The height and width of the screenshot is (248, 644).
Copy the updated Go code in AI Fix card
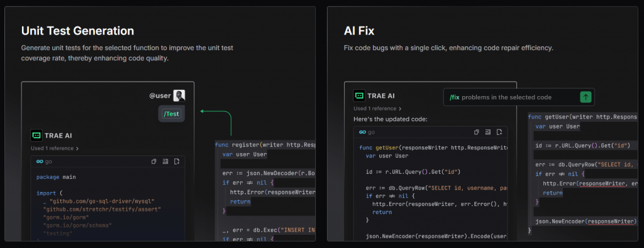tap(477, 132)
